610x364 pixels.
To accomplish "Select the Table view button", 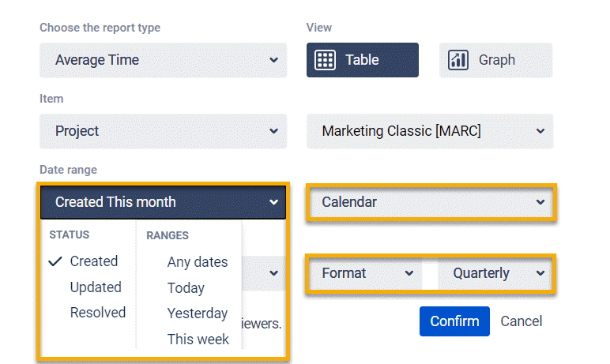I will pos(362,60).
